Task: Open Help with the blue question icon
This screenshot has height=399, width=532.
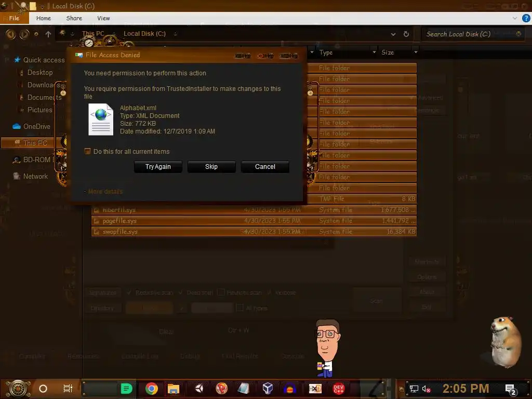Action: pos(526,18)
